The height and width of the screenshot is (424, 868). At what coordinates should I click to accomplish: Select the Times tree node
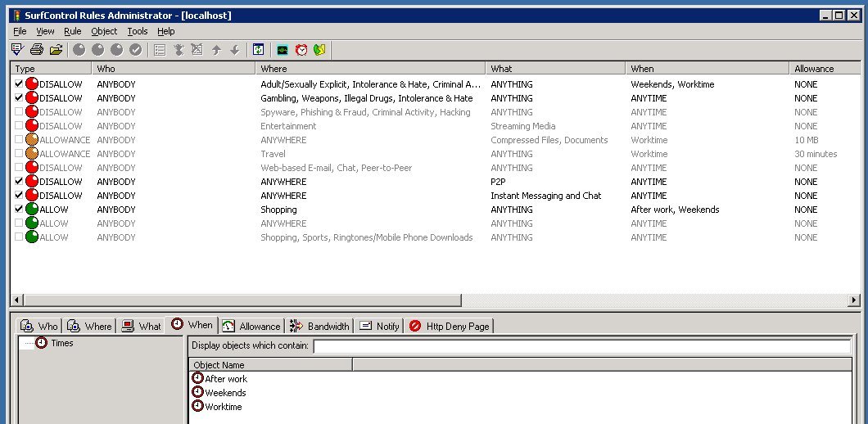point(61,343)
